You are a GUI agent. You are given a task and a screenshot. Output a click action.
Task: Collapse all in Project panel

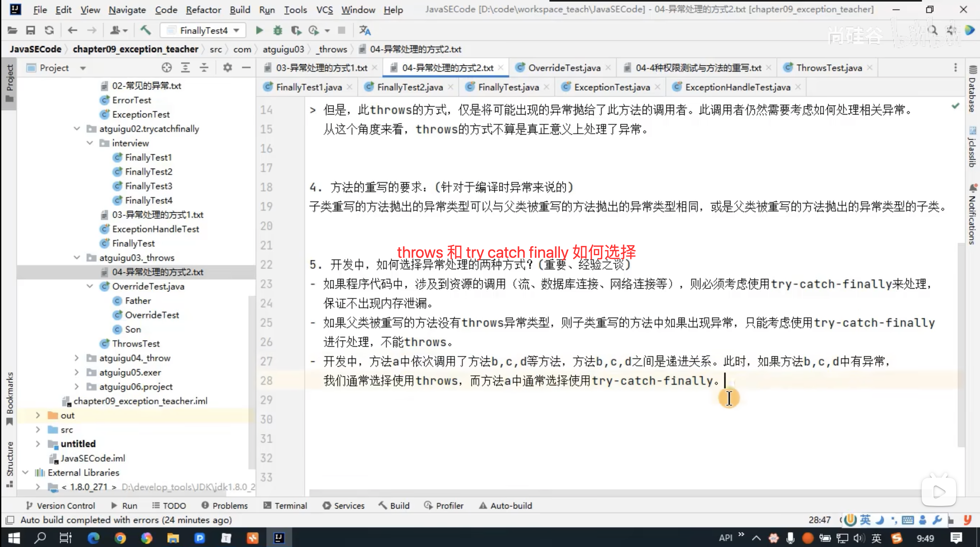(204, 68)
